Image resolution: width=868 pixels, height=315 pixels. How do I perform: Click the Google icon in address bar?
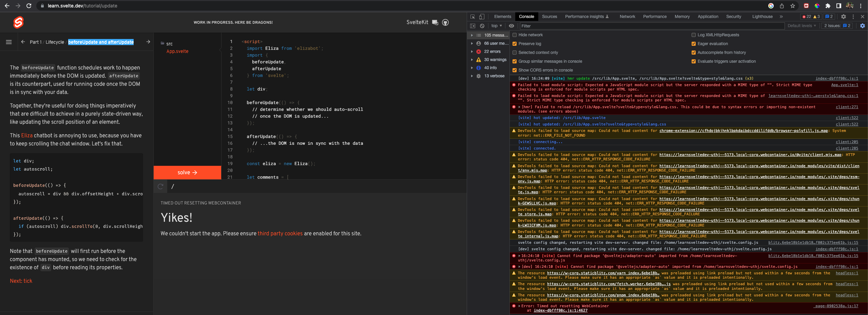771,6
